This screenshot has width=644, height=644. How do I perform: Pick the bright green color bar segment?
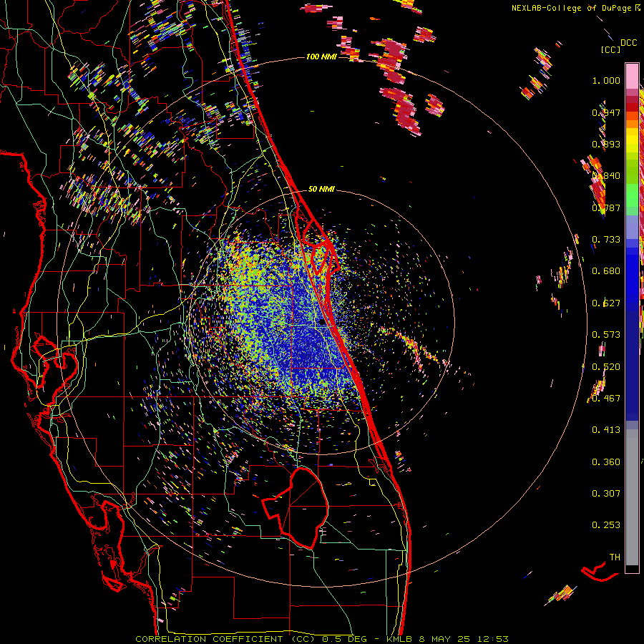632,195
